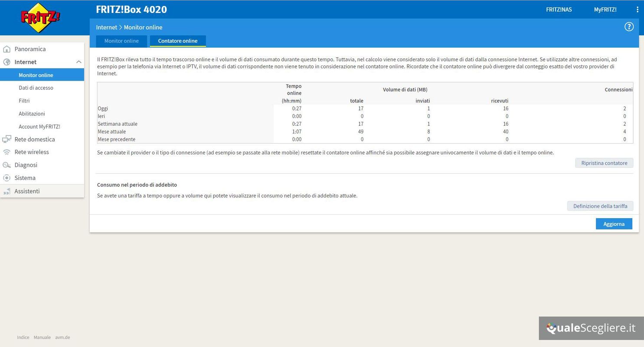Open the three-dot options menu
Image resolution: width=644 pixels, height=347 pixels.
pyautogui.click(x=637, y=10)
